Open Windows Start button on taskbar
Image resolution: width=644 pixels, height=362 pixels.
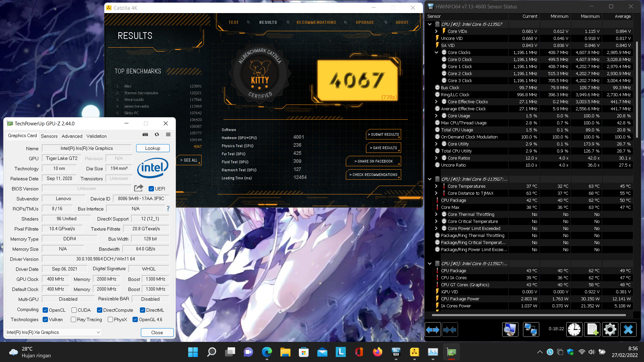pos(193,352)
